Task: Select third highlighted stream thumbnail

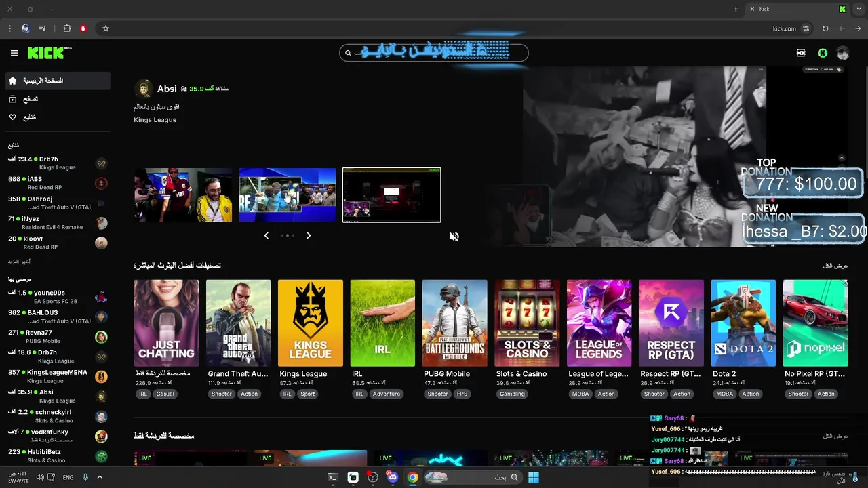Action: (392, 195)
